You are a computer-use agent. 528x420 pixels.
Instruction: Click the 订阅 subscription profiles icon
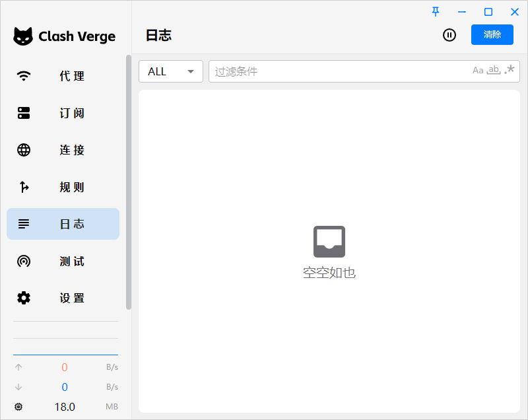(x=24, y=113)
